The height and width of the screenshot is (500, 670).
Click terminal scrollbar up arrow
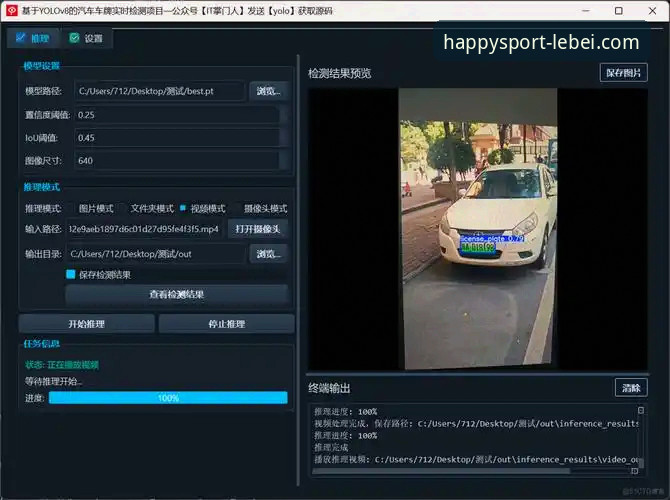coord(641,410)
